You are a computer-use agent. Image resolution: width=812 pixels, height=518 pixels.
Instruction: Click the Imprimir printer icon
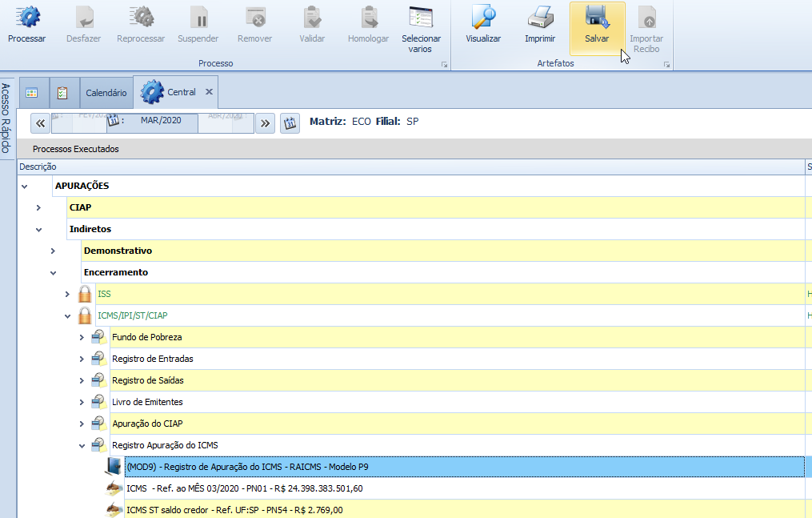pyautogui.click(x=540, y=18)
